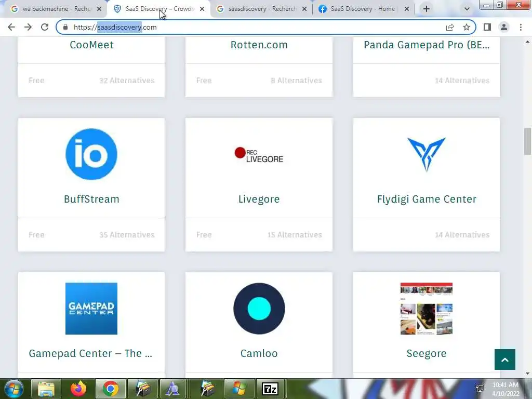Open the network tray icon
The width and height of the screenshot is (532, 399).
coord(480,389)
